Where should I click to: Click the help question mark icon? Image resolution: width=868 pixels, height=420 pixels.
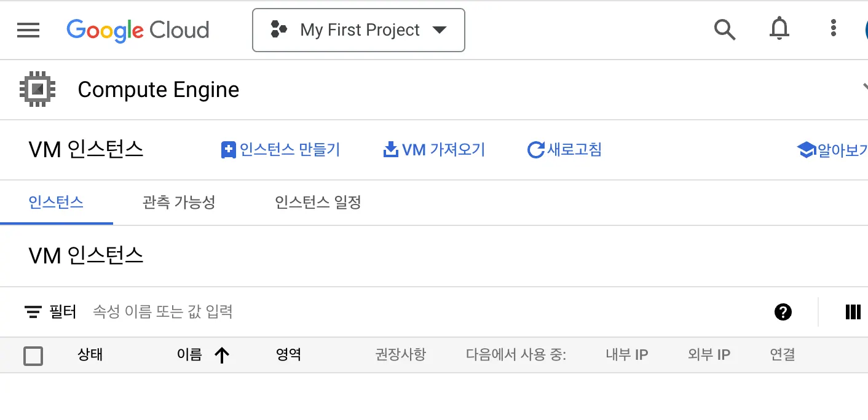click(x=783, y=312)
